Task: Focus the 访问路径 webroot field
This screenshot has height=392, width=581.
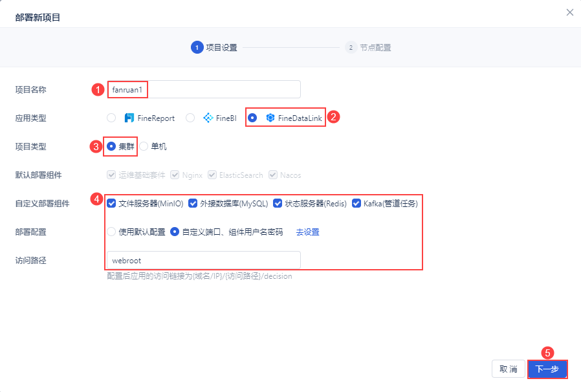Action: (204, 261)
